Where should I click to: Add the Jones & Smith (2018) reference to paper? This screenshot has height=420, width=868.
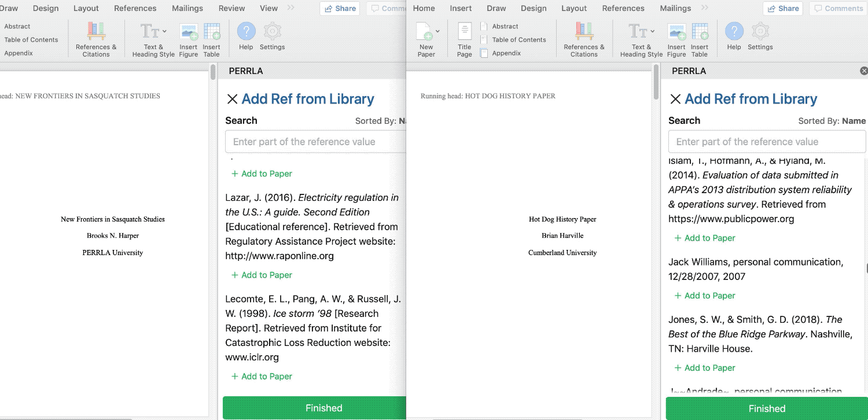pos(705,368)
